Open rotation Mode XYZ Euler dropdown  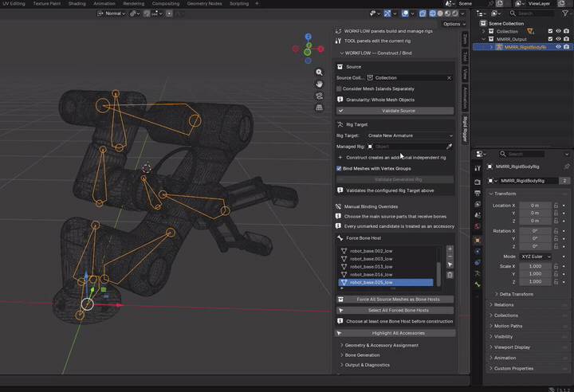click(x=535, y=257)
